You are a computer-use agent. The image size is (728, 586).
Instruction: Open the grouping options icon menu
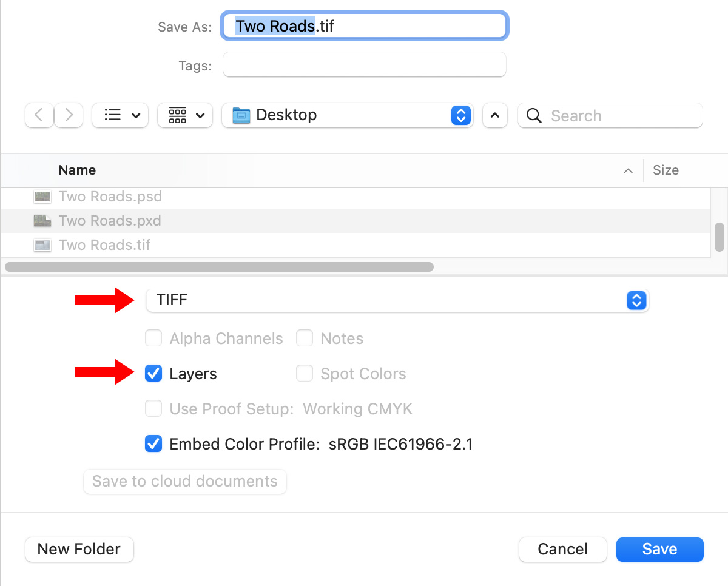(185, 115)
